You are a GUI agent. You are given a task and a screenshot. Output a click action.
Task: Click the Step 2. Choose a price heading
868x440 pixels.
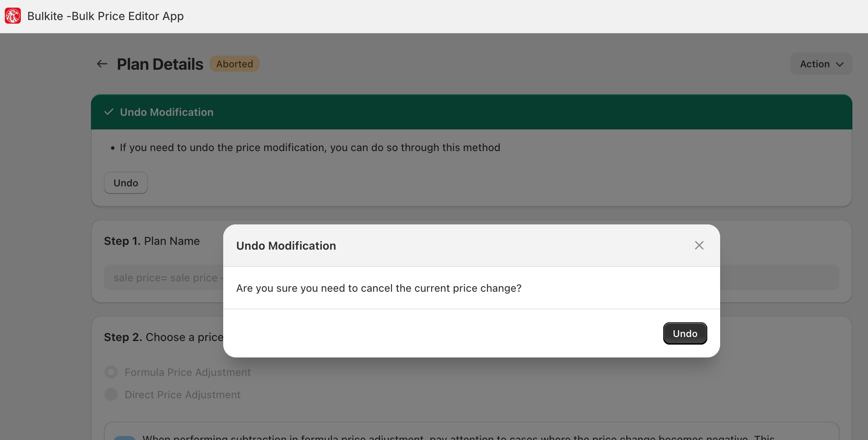point(164,337)
